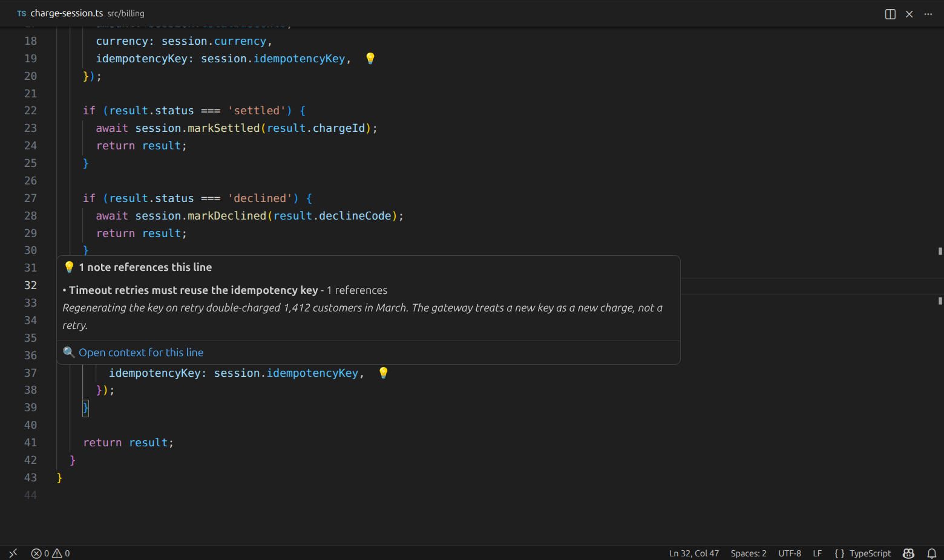Click line number 22 in gutter
The image size is (944, 560).
click(x=30, y=111)
